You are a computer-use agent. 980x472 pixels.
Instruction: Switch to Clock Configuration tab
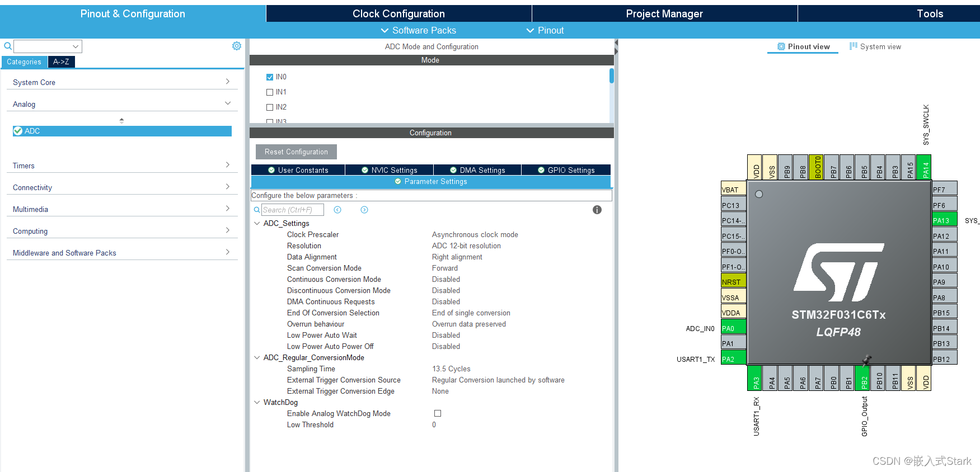(x=398, y=13)
